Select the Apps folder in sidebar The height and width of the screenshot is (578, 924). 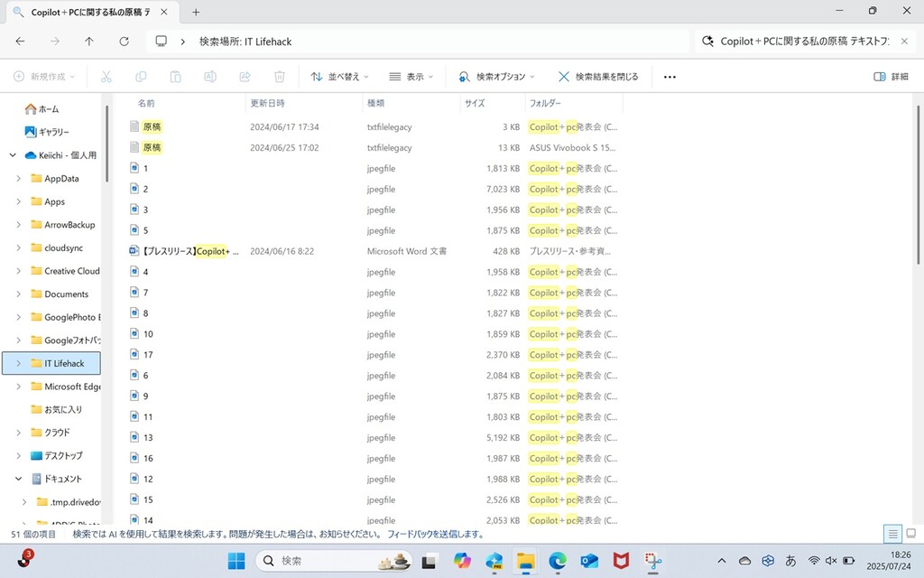(48, 201)
